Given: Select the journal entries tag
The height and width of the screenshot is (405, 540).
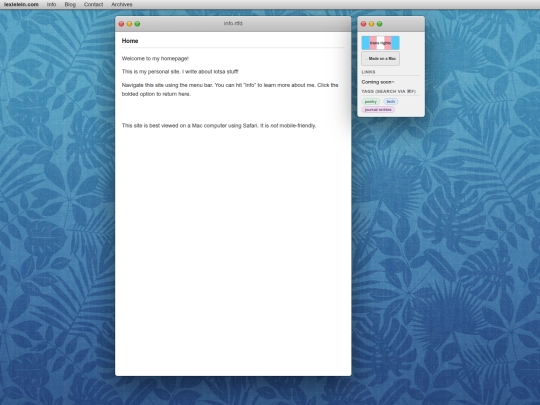Looking at the screenshot, I should [x=378, y=110].
